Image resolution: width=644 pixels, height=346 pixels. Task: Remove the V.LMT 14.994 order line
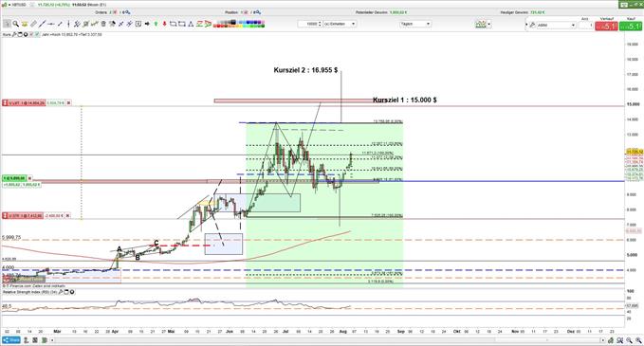[x=68, y=102]
